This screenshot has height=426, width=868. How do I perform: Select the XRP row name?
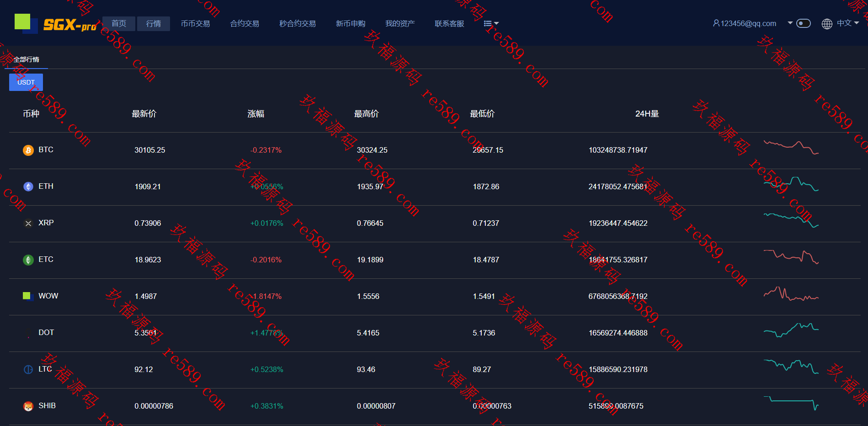46,223
